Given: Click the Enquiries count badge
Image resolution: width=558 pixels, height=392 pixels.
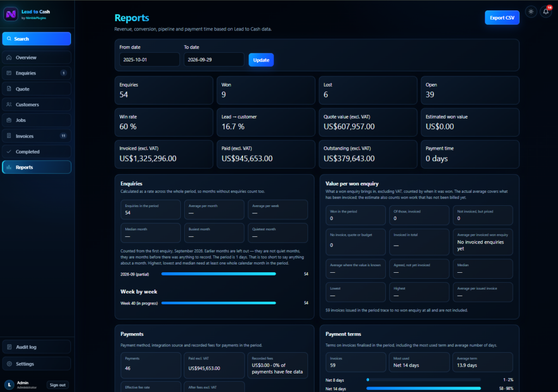Looking at the screenshot, I should 64,73.
